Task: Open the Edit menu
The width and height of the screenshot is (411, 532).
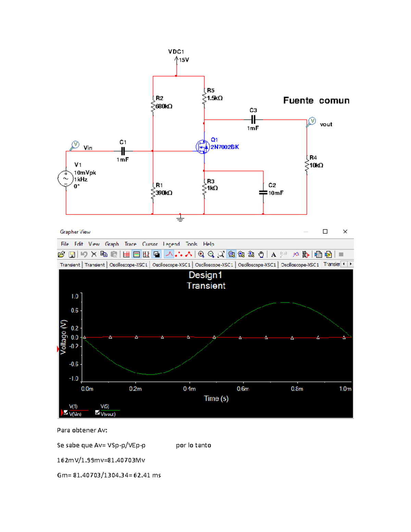Action: click(x=79, y=244)
